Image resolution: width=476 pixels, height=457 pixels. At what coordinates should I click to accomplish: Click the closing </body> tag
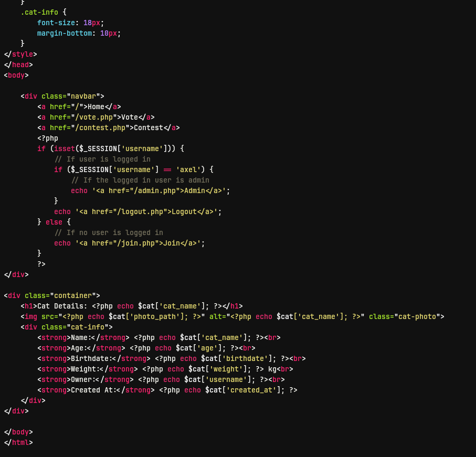coord(18,432)
